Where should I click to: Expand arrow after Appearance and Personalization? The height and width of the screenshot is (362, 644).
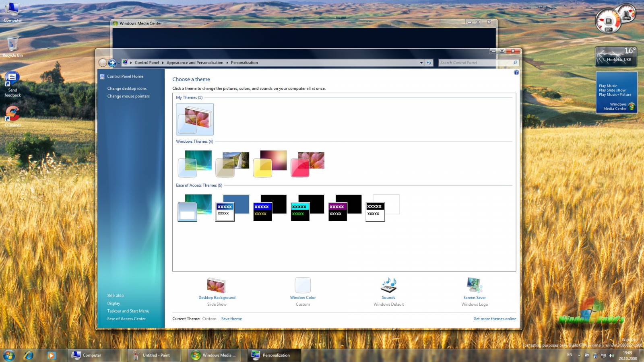(x=227, y=63)
